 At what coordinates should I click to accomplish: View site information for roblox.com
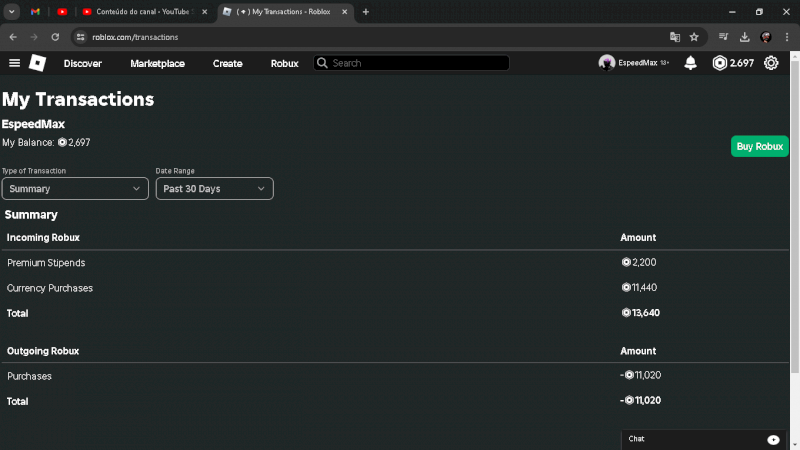80,37
